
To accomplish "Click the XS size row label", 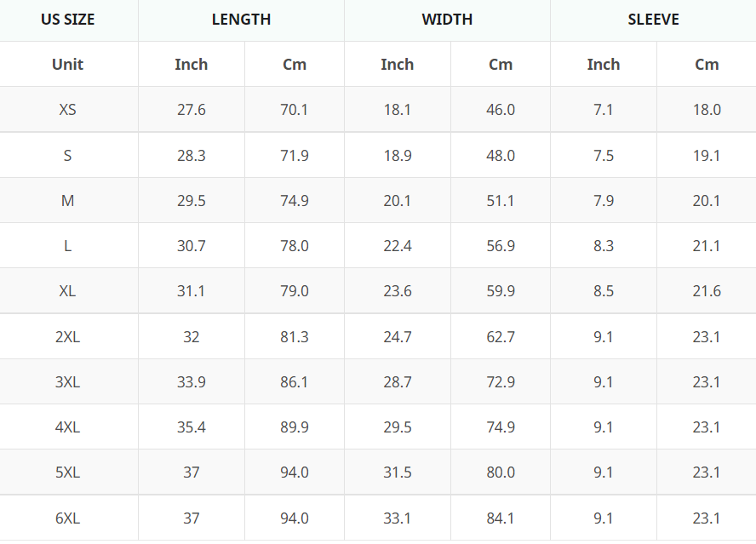I will [67, 110].
